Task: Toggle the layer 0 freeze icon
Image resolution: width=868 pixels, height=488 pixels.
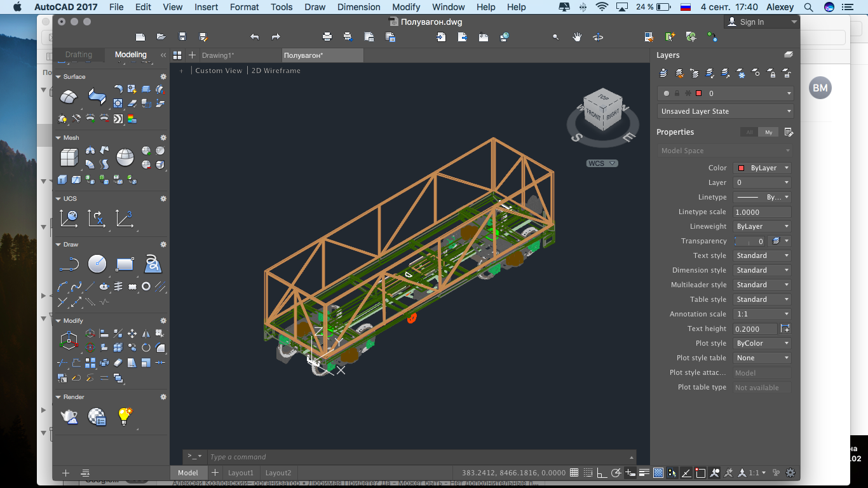Action: 688,93
